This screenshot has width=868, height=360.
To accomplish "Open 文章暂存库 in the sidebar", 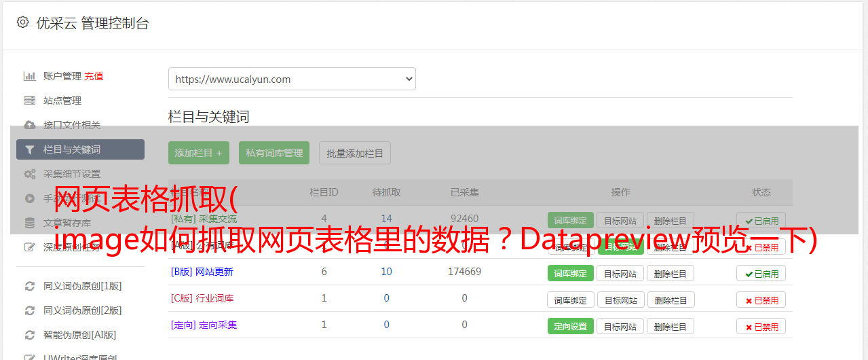I will [67, 223].
